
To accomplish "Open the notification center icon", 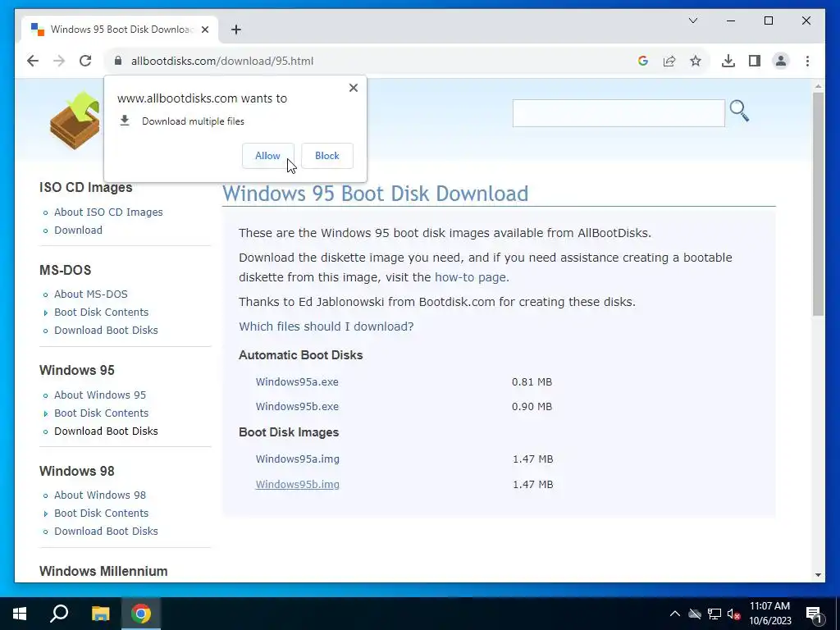I will [814, 614].
